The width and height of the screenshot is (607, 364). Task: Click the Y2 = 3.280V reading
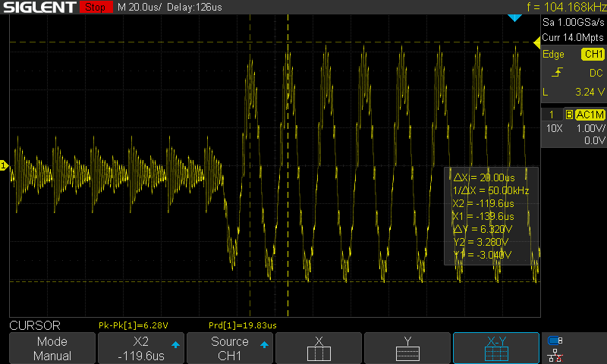pos(481,242)
